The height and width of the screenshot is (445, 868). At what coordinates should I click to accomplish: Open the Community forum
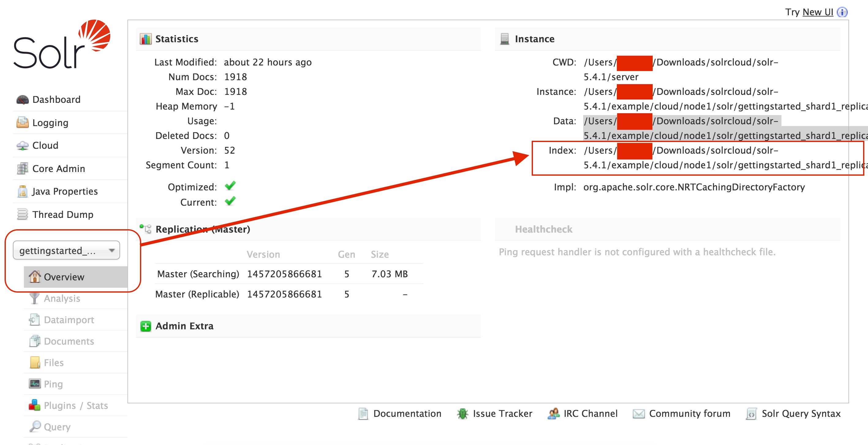click(x=689, y=414)
